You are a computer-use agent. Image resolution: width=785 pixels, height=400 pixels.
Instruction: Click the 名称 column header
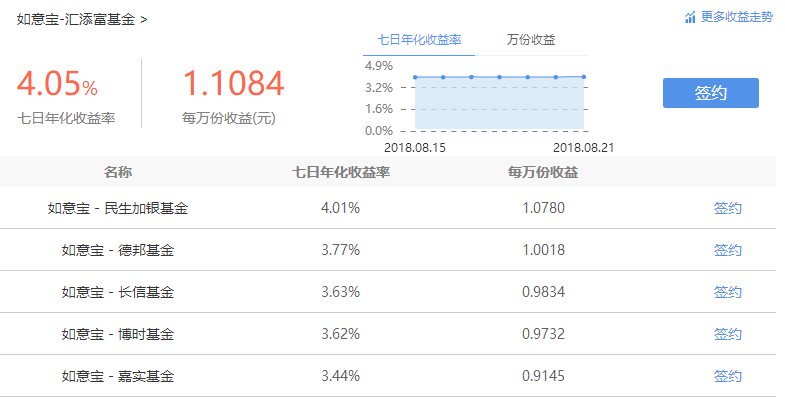[118, 172]
